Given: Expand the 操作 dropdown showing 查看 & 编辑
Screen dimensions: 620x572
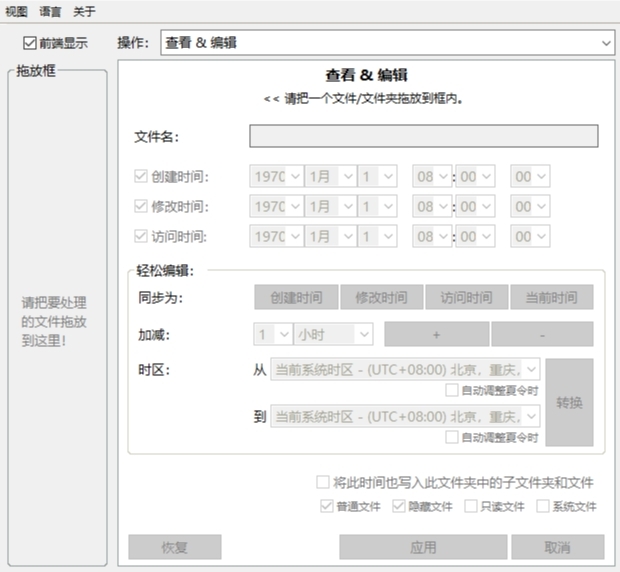Looking at the screenshot, I should pyautogui.click(x=388, y=42).
